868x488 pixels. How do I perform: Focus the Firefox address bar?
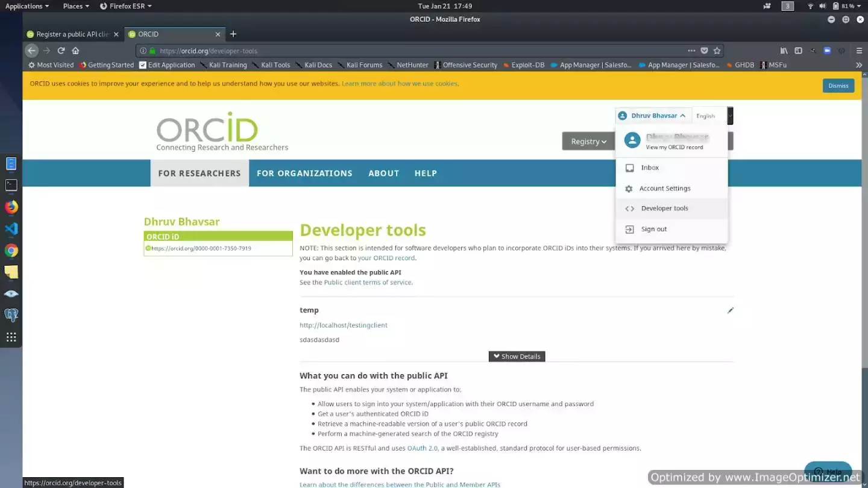(422, 51)
